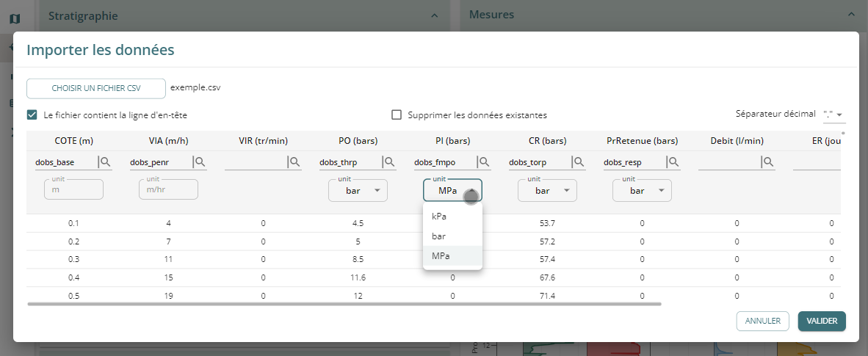Click search icon in CR (bars) column
This screenshot has width=868, height=356.
579,162
